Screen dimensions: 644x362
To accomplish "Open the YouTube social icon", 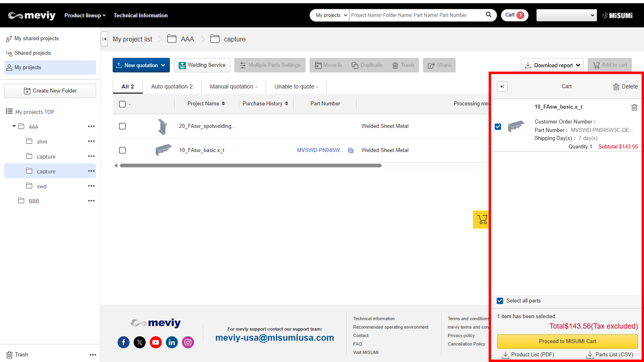I will pos(156,342).
